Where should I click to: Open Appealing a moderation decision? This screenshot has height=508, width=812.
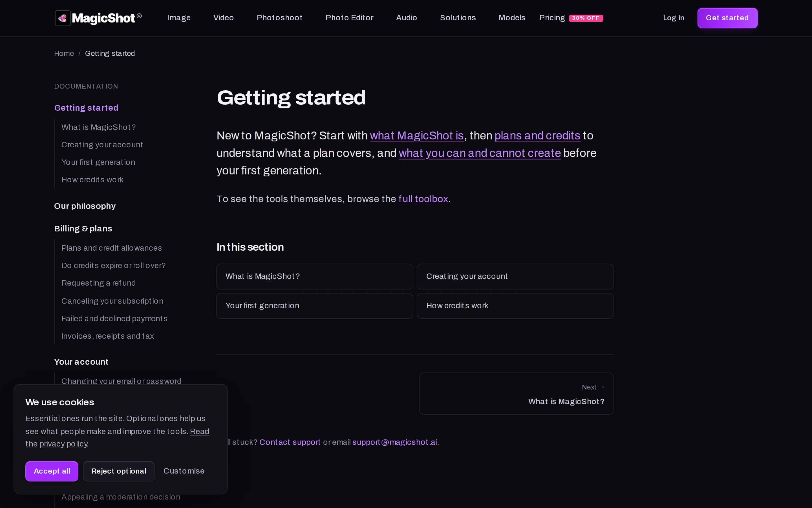pos(121,497)
